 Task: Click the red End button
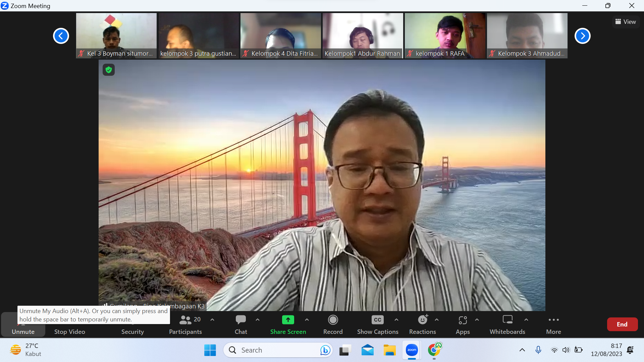[x=622, y=324]
